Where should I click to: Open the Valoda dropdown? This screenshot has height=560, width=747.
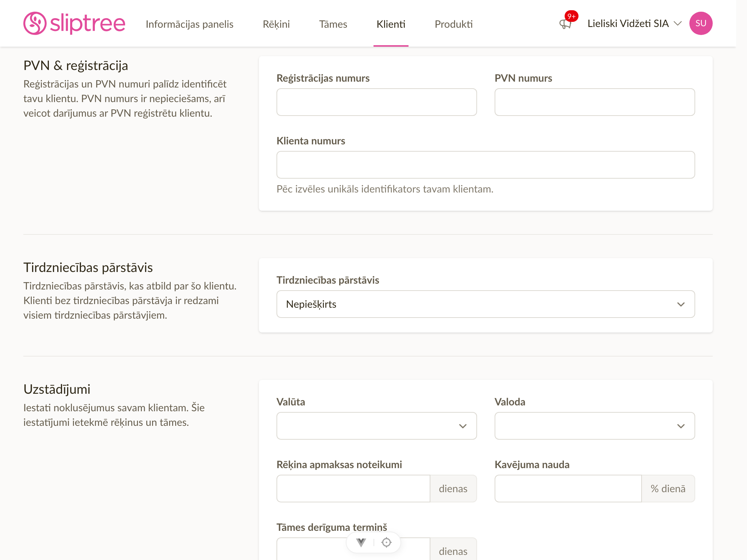595,426
